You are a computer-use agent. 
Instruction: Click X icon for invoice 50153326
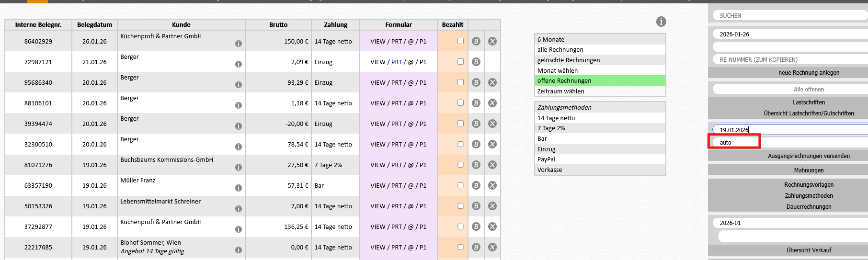pyautogui.click(x=492, y=206)
